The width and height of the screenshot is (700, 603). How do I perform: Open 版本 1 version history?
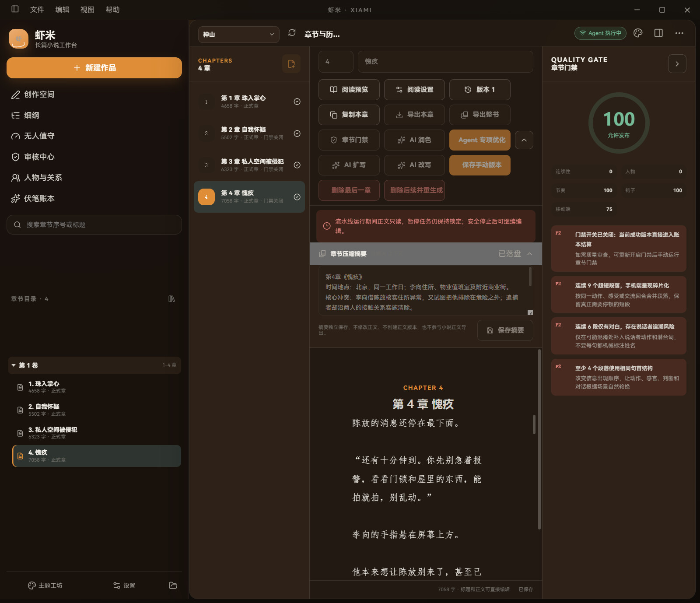pyautogui.click(x=480, y=90)
